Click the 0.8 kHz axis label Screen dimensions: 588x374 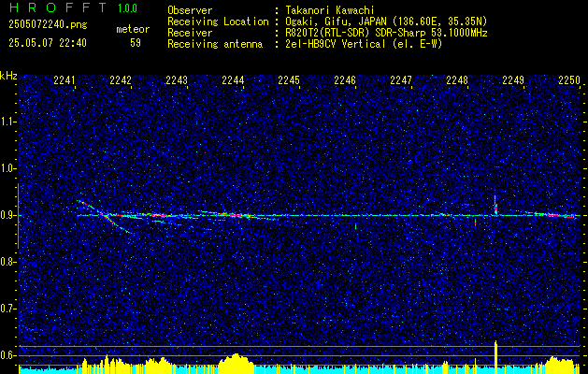coord(8,262)
